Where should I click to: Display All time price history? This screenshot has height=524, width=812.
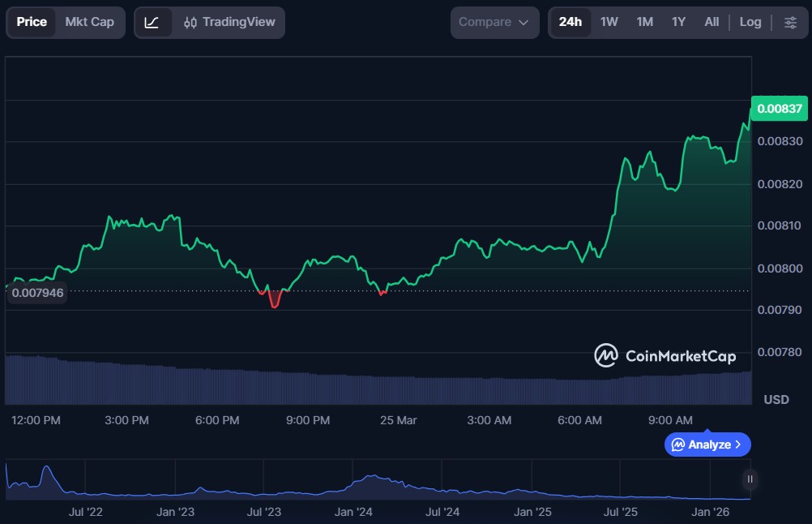[712, 22]
